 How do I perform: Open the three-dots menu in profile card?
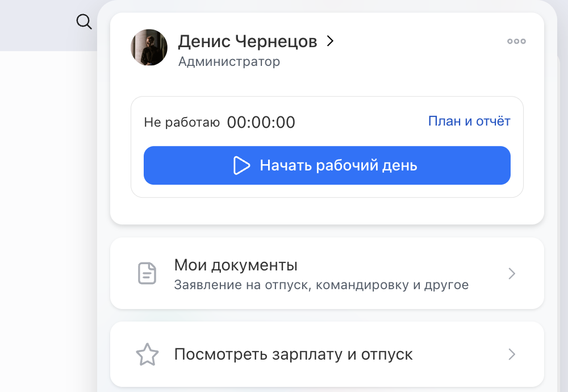click(x=516, y=41)
